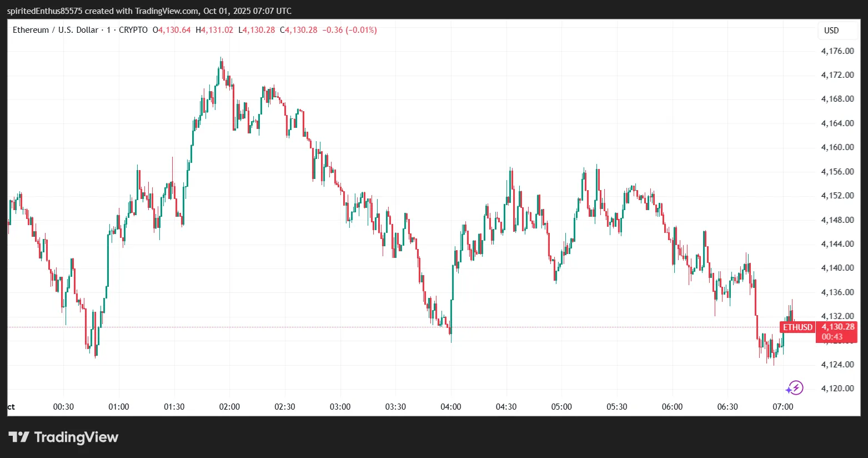Click the 4,152.00 price scale label
The image size is (868, 458).
[837, 196]
